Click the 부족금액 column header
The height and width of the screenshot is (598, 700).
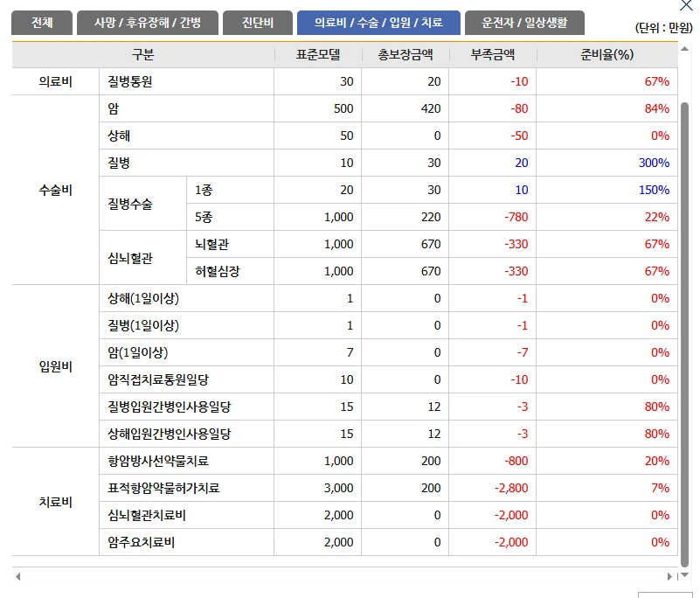pyautogui.click(x=493, y=55)
